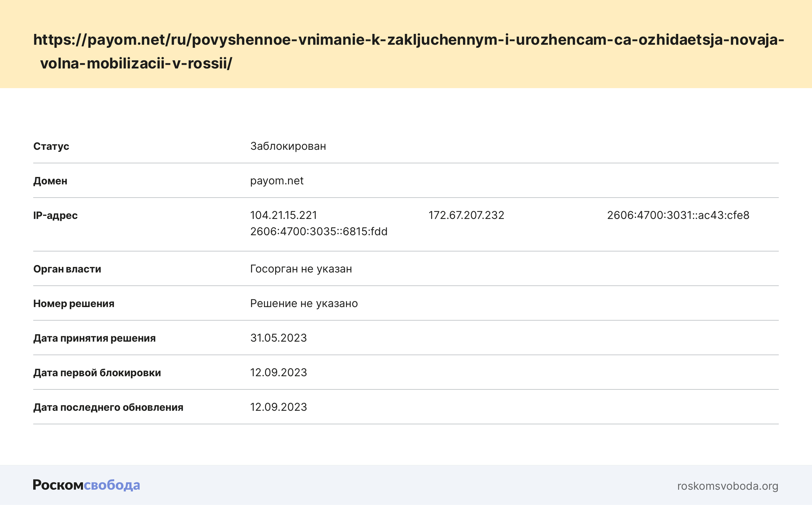
Task: Click the last update date value
Action: [279, 407]
